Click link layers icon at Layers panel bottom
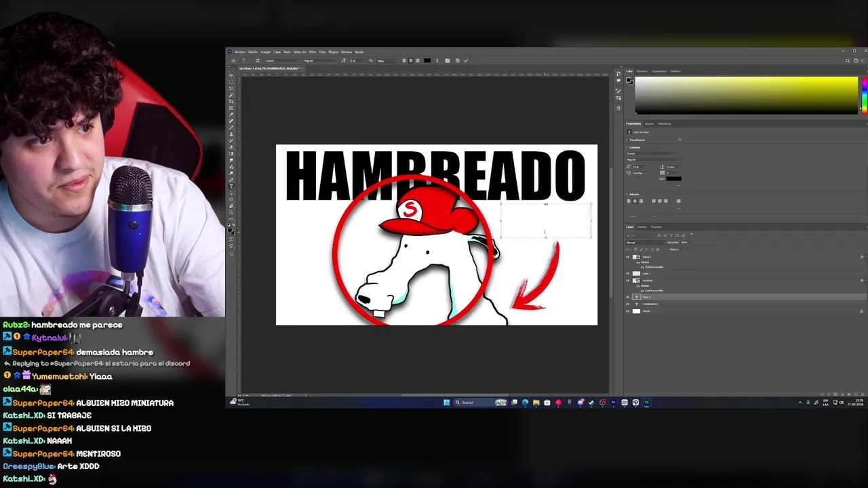The height and width of the screenshot is (488, 868). click(822, 394)
